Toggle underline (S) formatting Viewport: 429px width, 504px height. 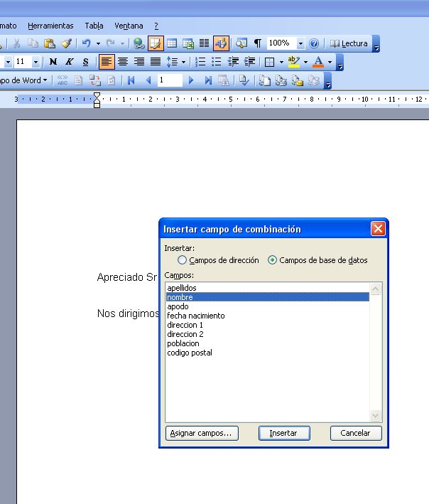coord(86,62)
